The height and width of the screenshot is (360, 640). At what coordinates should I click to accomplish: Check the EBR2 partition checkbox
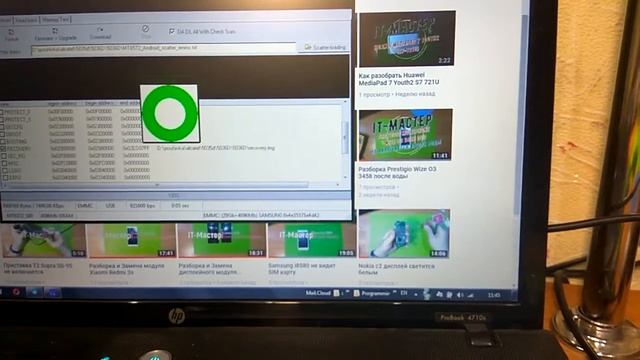click(5, 178)
